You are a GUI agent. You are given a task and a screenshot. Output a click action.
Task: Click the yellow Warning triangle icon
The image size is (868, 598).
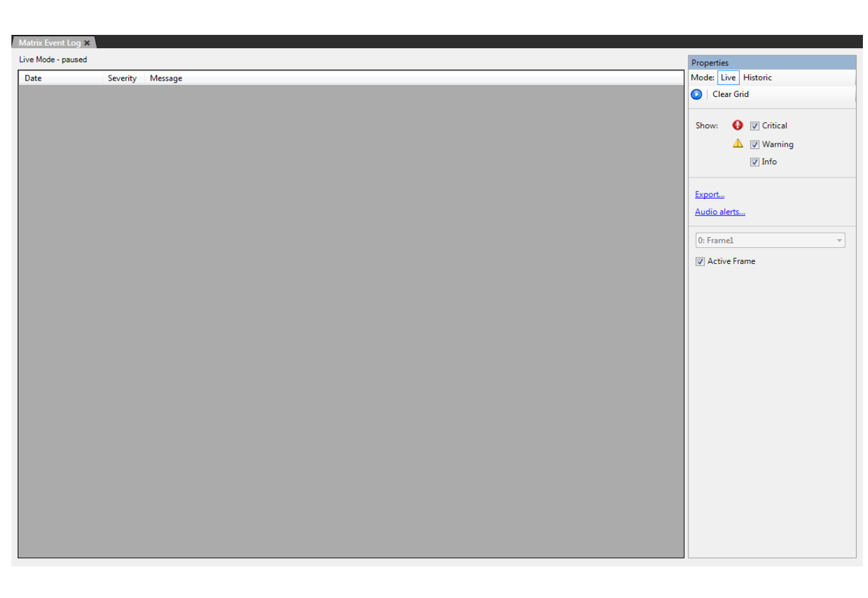coord(737,143)
